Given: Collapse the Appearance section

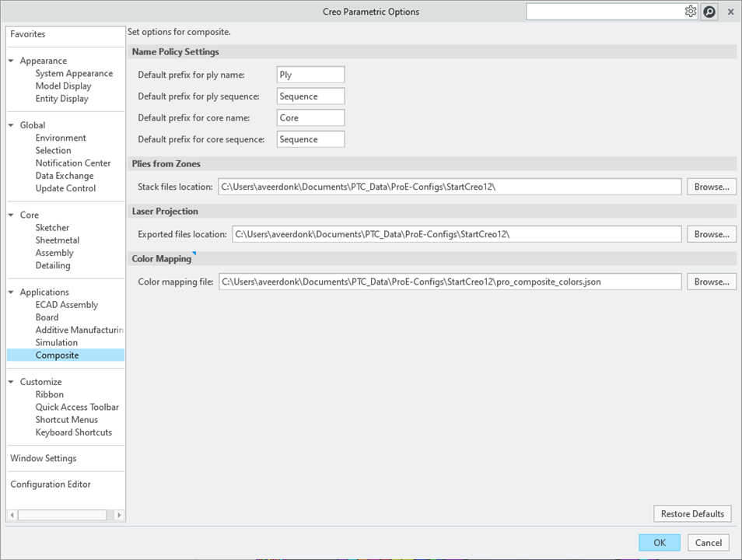Looking at the screenshot, I should click(x=11, y=61).
